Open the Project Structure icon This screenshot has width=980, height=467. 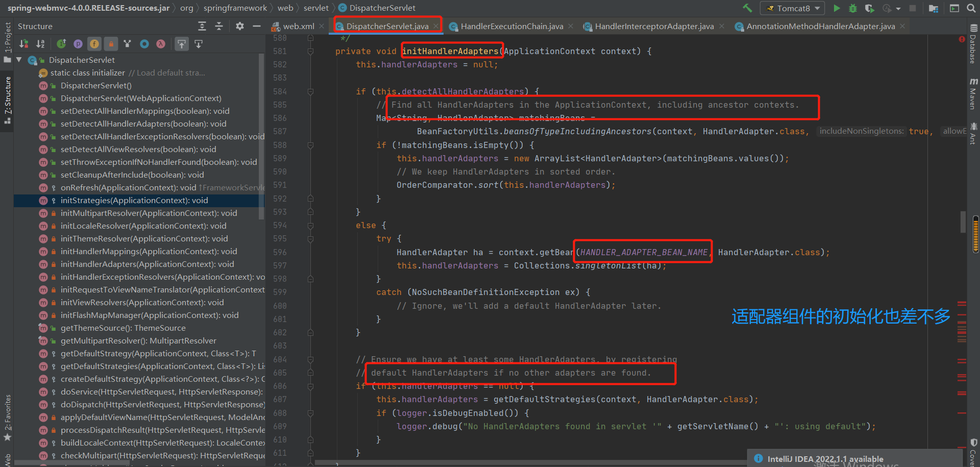[x=934, y=8]
